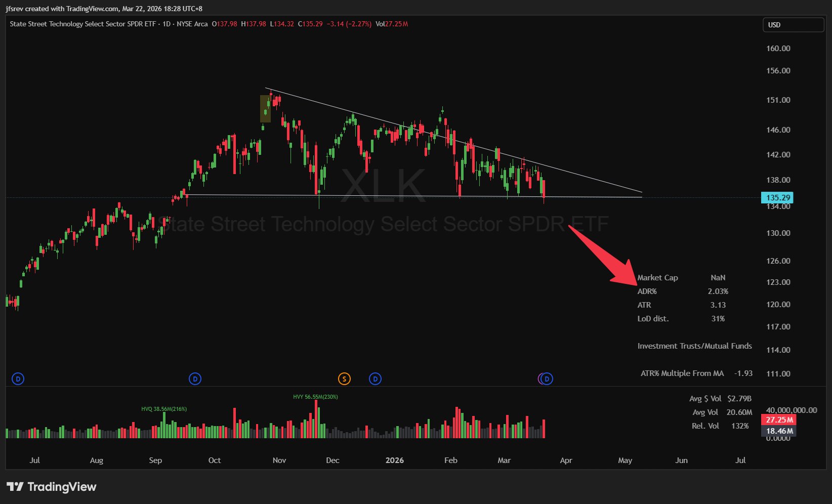
Task: Click the 123.00 price axis label
Action: point(778,282)
